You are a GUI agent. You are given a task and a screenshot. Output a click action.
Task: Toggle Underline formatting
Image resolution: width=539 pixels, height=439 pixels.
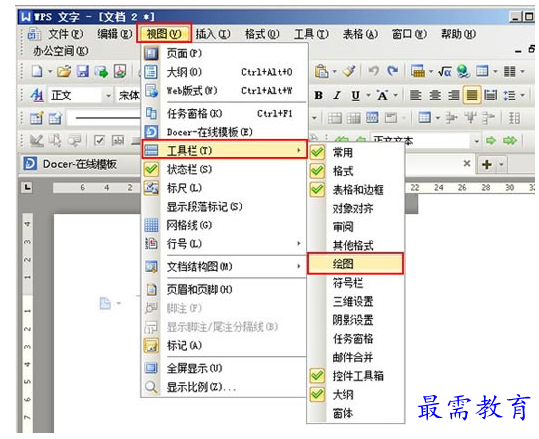355,95
